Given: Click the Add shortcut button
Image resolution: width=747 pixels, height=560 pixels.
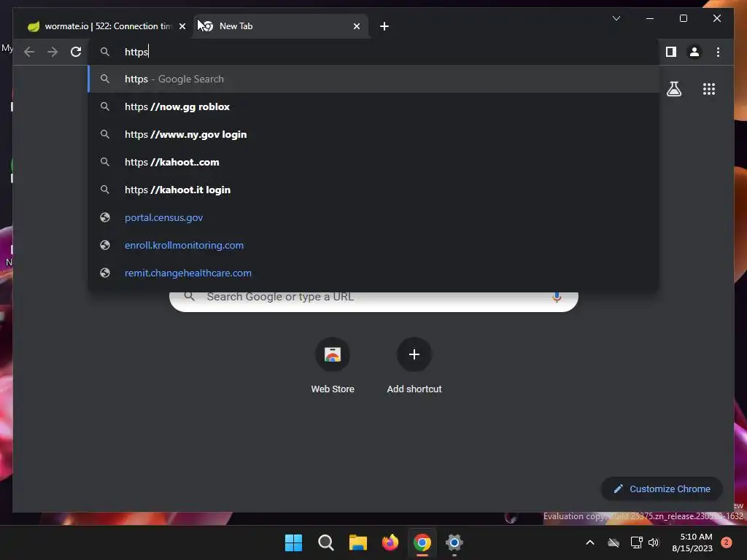Looking at the screenshot, I should pyautogui.click(x=414, y=366).
